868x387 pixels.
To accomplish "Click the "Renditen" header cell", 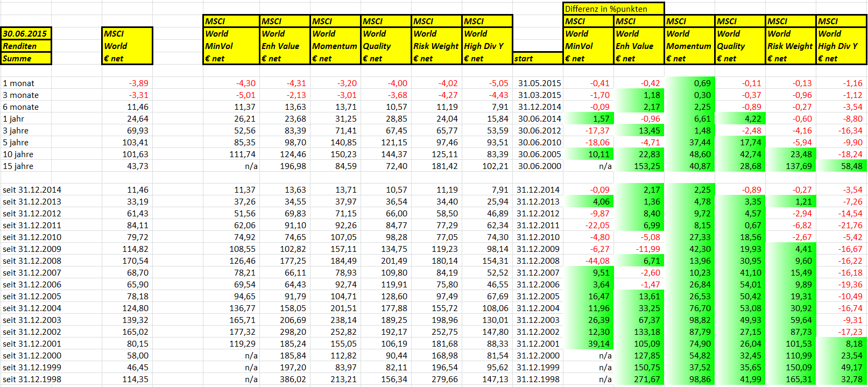I will pos(26,46).
